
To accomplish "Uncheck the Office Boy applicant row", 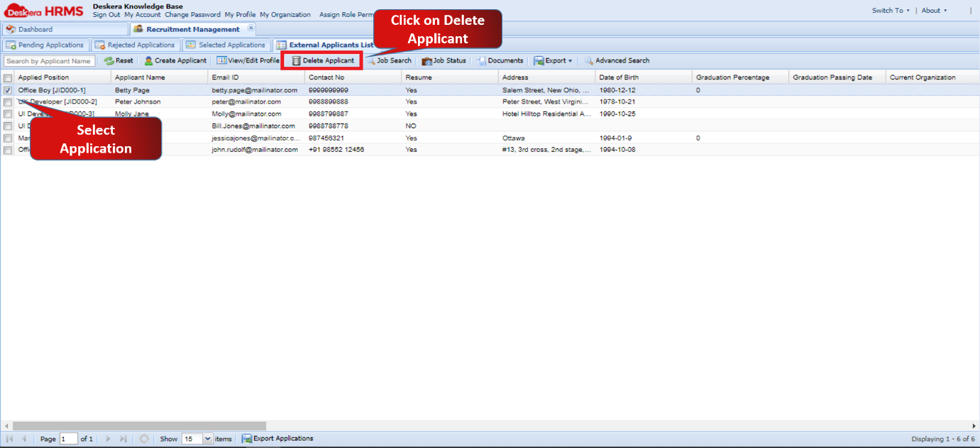I will tap(7, 90).
